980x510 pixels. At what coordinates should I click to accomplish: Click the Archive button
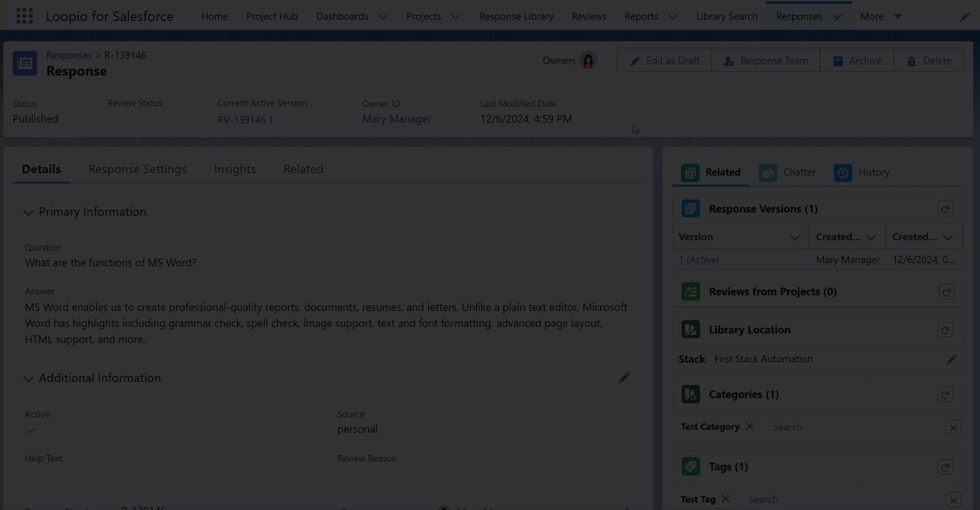click(857, 61)
